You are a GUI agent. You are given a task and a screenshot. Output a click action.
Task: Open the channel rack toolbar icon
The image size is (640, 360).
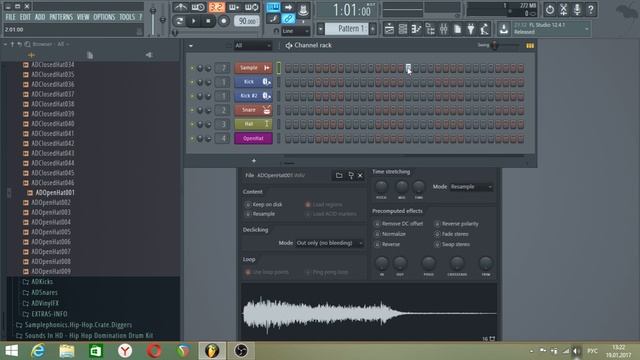coord(402,29)
